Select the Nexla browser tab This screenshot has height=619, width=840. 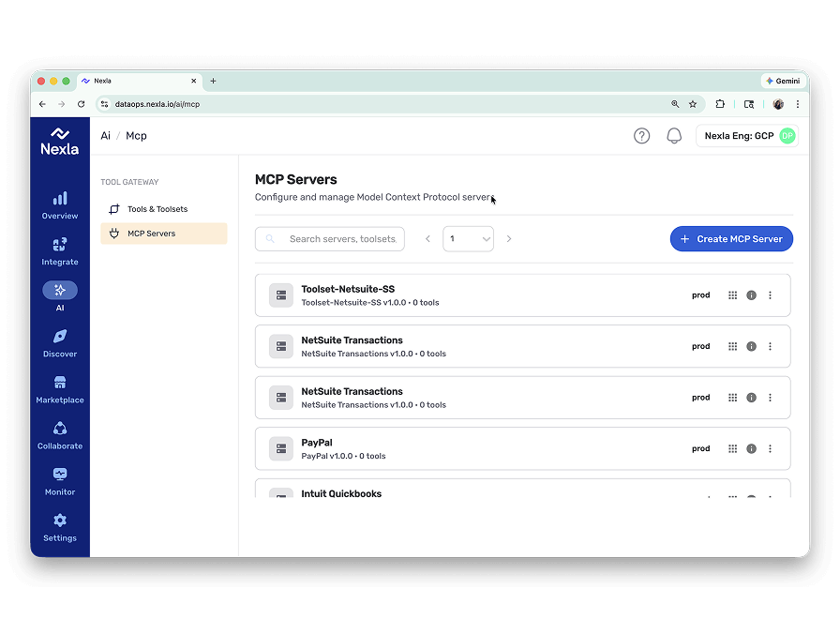[x=131, y=81]
